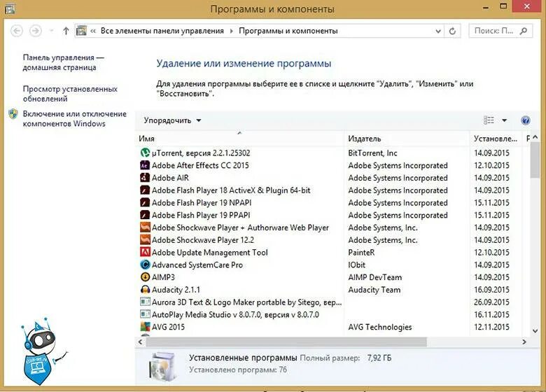Screen dimensions: 546x392
Task: Go up one level with the up arrow
Action: click(x=66, y=31)
